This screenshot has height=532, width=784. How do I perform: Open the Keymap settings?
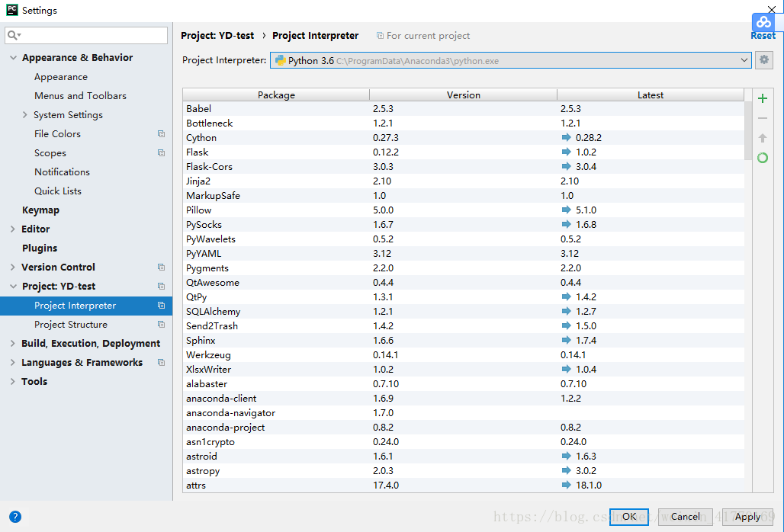coord(40,210)
